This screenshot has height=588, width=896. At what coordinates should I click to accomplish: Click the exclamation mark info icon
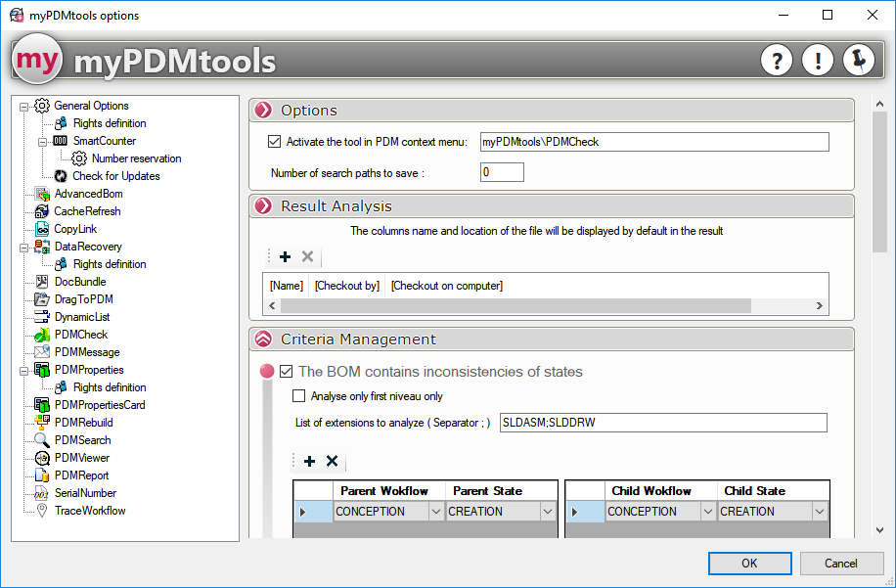click(818, 61)
